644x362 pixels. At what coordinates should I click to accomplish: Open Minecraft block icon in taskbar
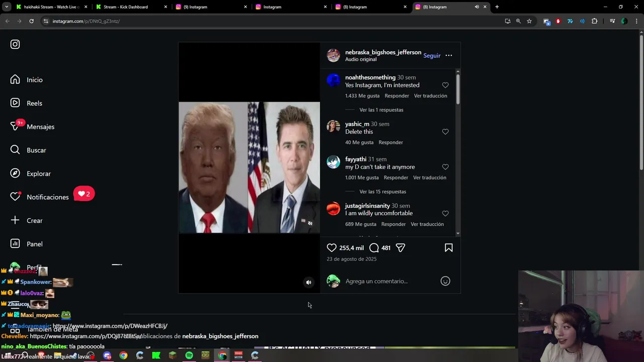click(173, 355)
